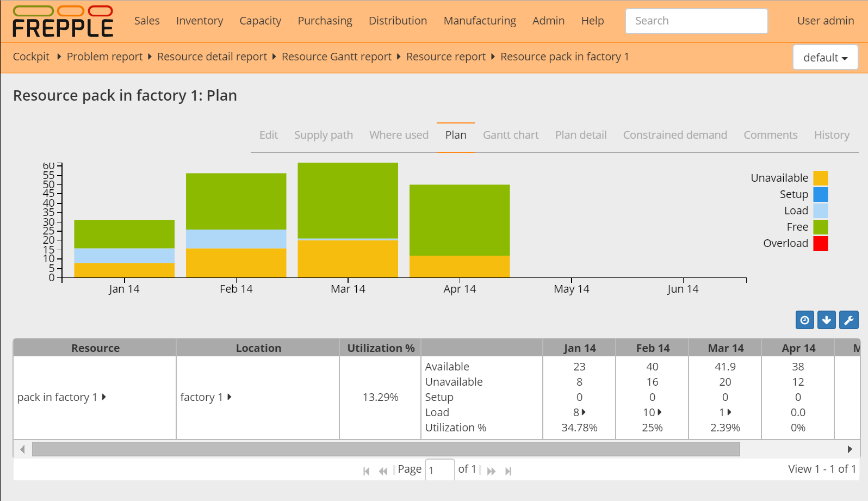Click the blue download export icon
Screen dimensions: 868x501
click(x=827, y=320)
